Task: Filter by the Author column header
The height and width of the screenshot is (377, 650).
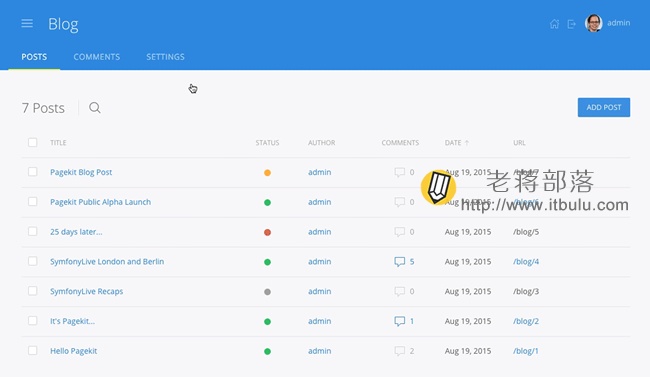Action: (321, 143)
